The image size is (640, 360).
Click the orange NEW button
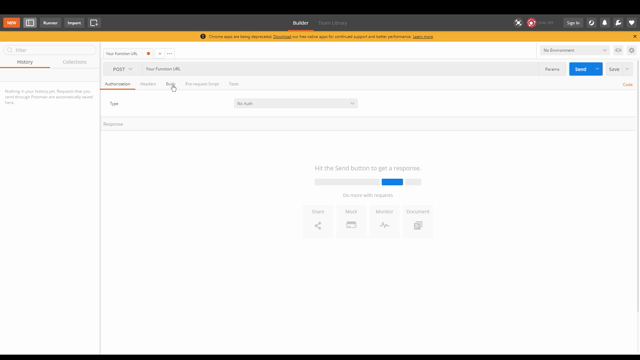tap(11, 23)
